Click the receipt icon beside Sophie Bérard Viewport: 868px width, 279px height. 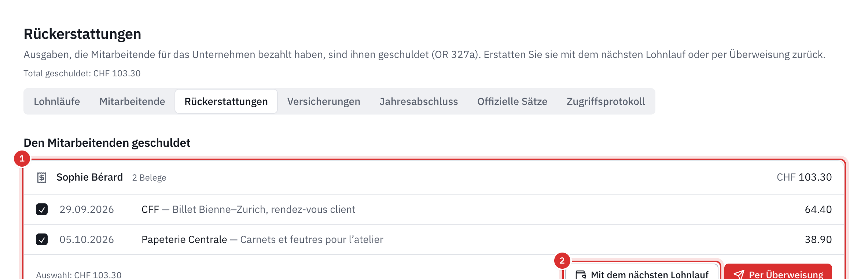tap(42, 178)
